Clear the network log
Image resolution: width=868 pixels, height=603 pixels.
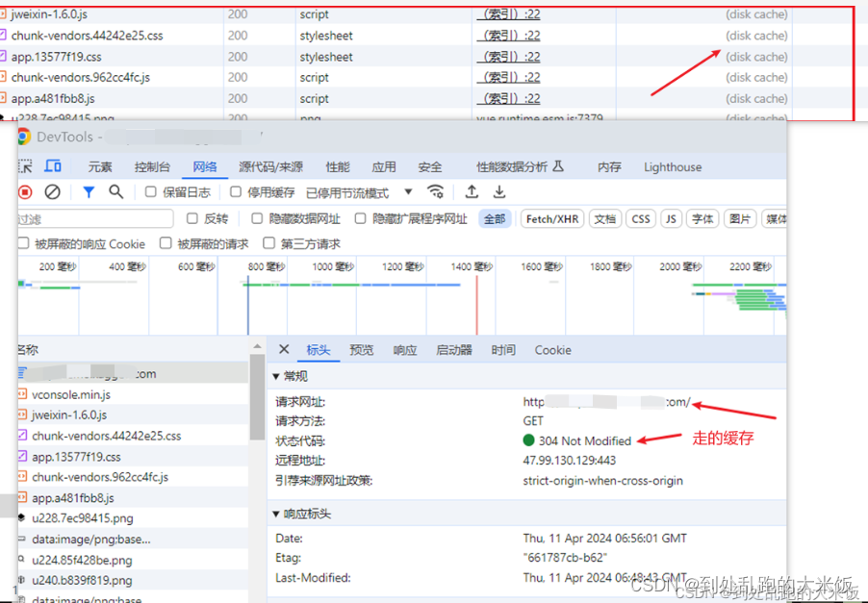click(53, 192)
